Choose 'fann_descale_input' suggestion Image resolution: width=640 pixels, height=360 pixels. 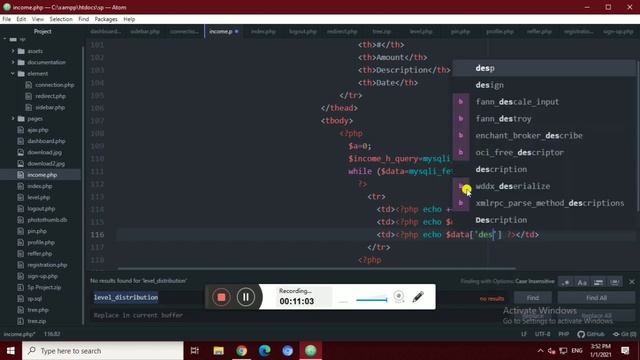tap(544, 102)
